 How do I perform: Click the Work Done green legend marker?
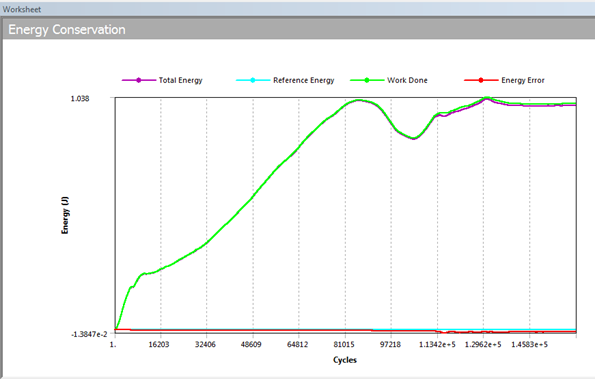(x=367, y=80)
